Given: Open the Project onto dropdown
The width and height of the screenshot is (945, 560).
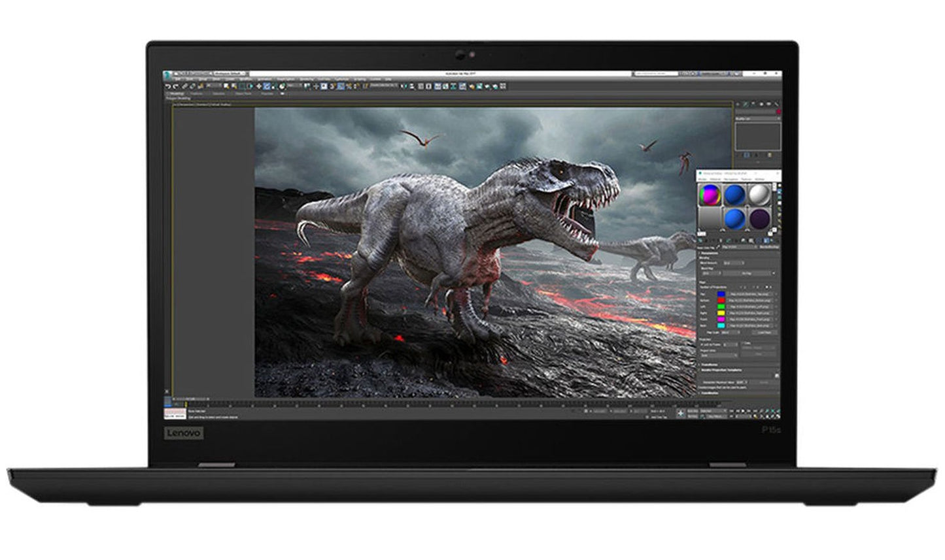Looking at the screenshot, I should (719, 355).
